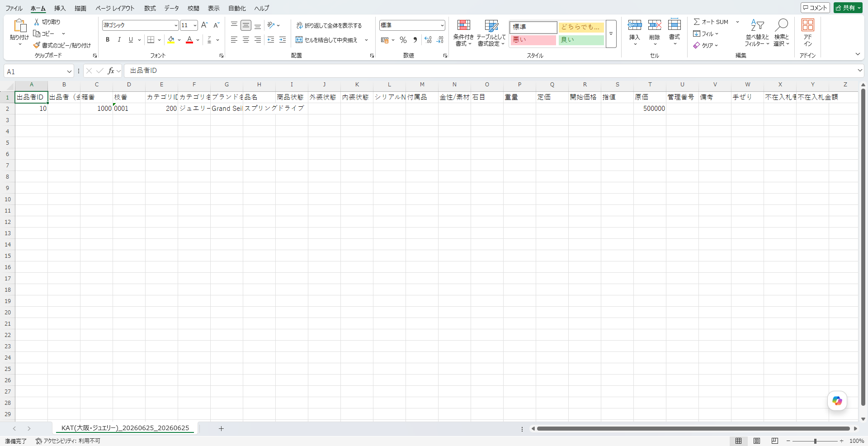Align text left
This screenshot has width=868, height=446.
click(x=234, y=40)
